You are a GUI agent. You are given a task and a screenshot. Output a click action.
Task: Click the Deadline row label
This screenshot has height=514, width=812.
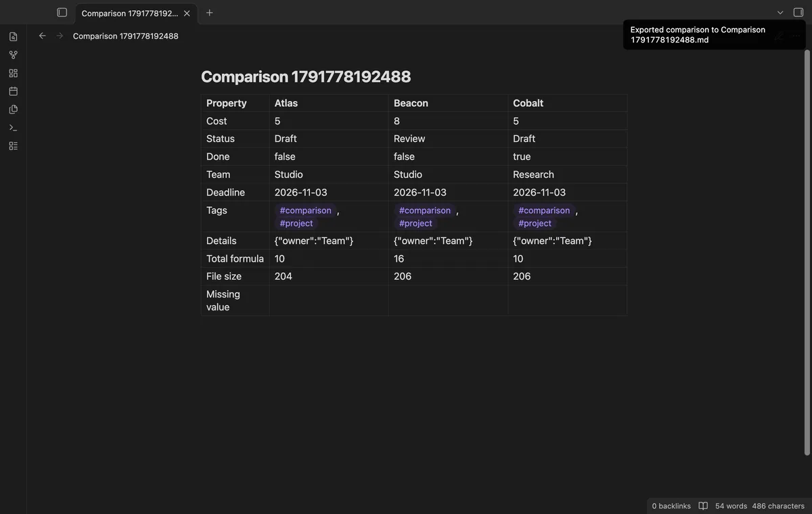coord(226,192)
